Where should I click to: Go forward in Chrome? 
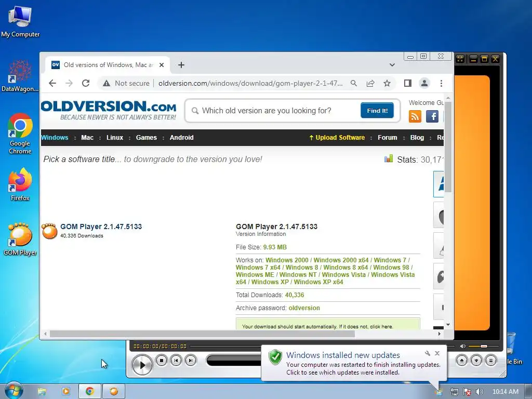tap(69, 83)
